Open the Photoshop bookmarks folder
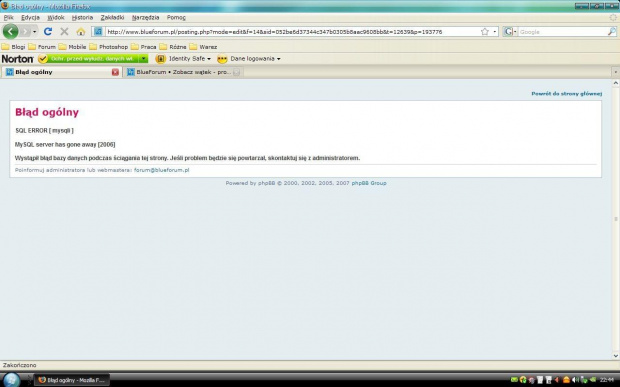620x387 pixels. 109,47
